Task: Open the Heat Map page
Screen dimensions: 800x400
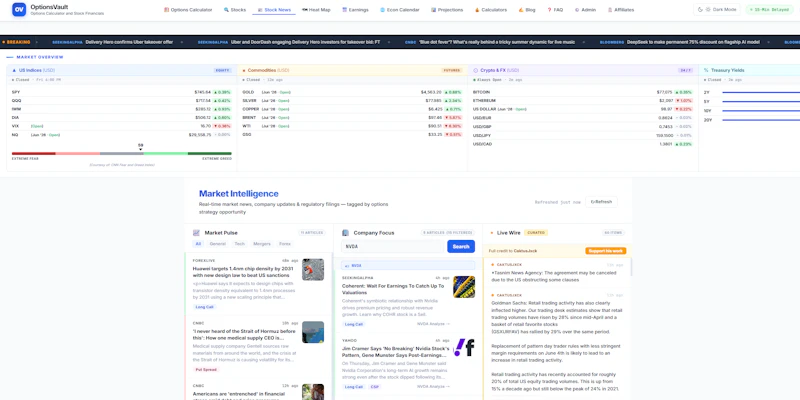Action: pos(316,10)
